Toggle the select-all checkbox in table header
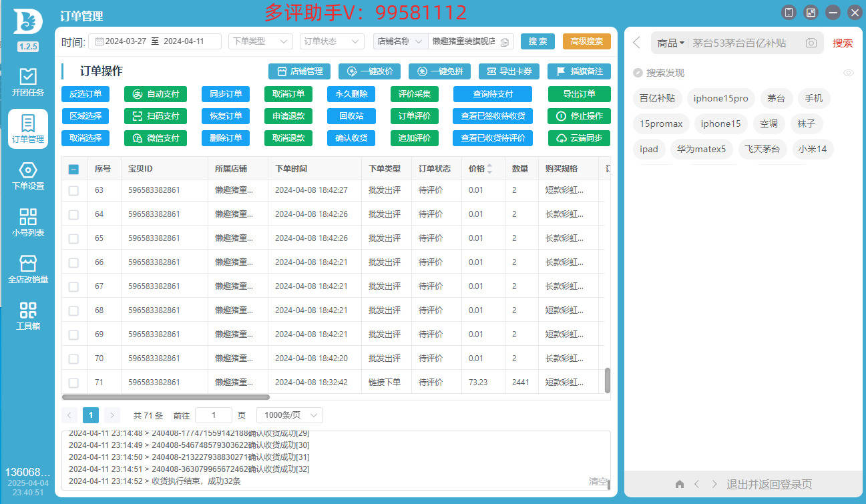 tap(73, 170)
